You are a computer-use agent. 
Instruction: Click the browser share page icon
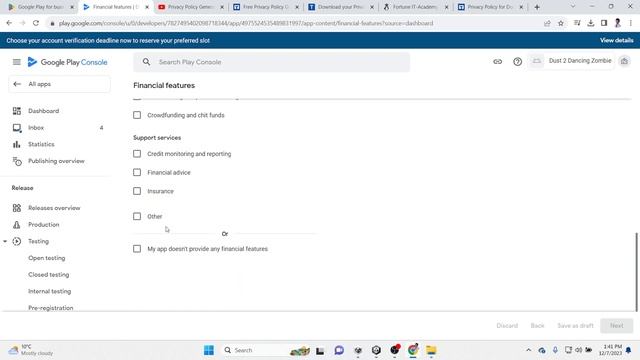(547, 23)
